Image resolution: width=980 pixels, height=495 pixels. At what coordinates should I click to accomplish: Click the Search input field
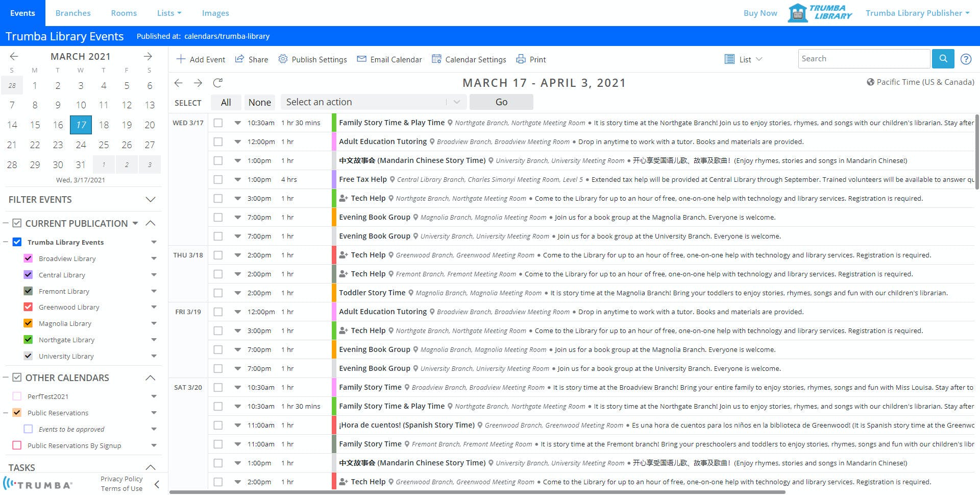[x=864, y=59]
